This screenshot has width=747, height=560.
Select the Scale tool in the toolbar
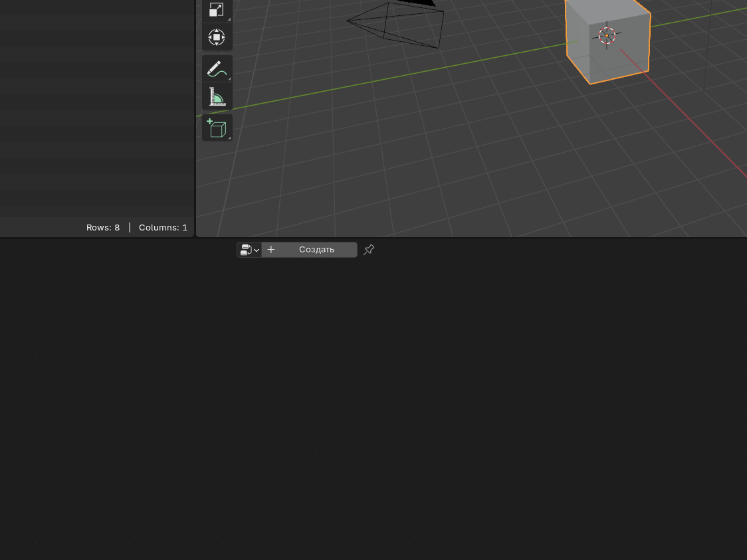click(x=217, y=11)
